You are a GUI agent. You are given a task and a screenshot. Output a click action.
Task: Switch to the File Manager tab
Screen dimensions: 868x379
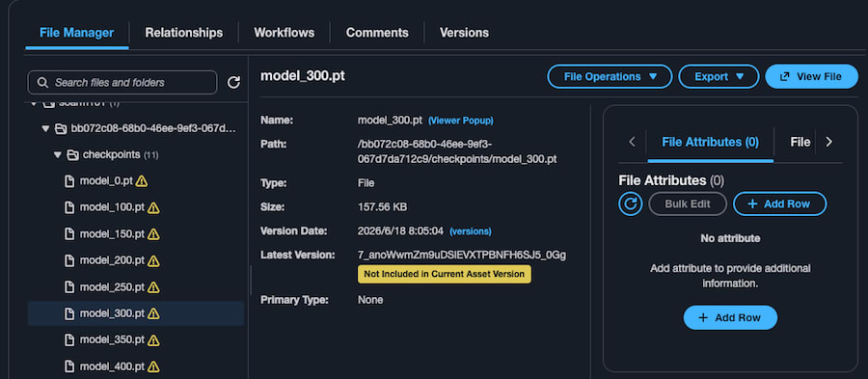(x=76, y=33)
